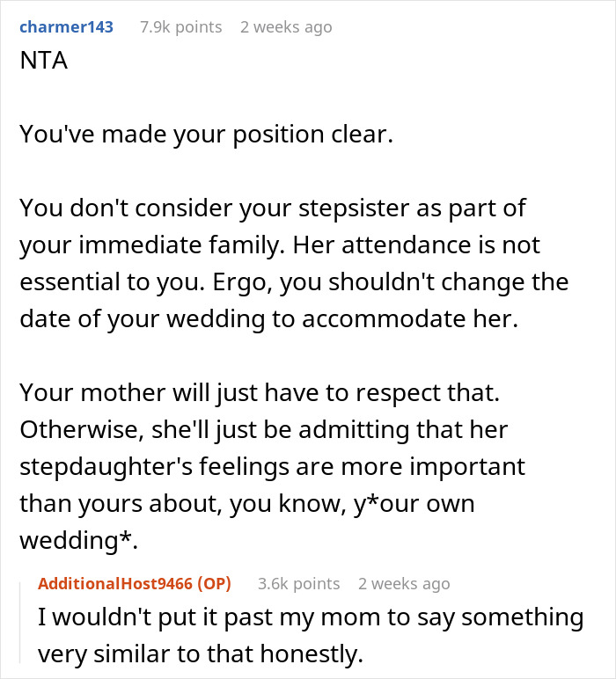Click the reply's '2 weeks ago' timestamp
Screen dimensions: 616x679
(404, 584)
